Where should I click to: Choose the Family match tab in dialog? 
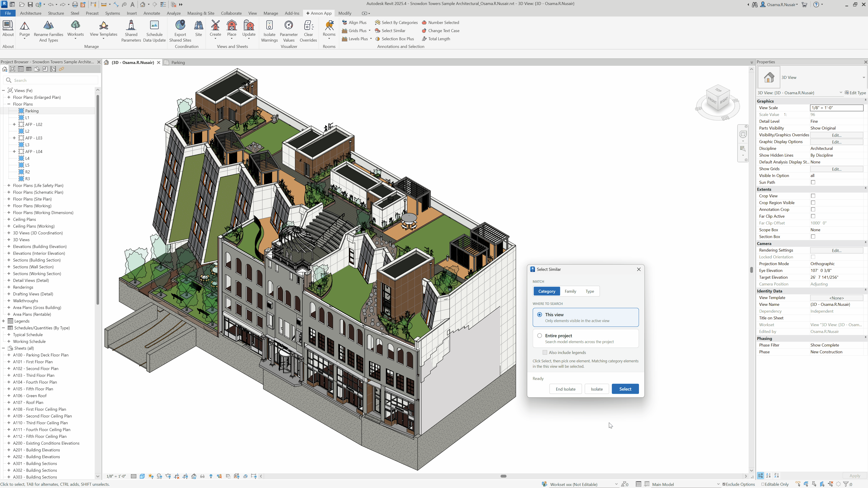[570, 291]
